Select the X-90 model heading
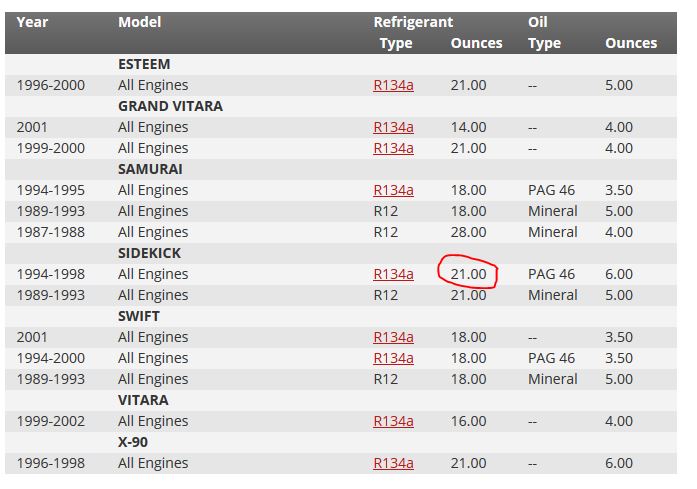This screenshot has height=489, width=697. [138, 442]
